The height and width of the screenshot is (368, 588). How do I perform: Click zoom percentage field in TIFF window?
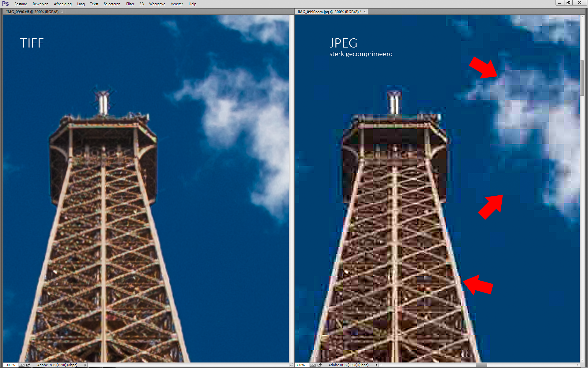click(x=10, y=365)
